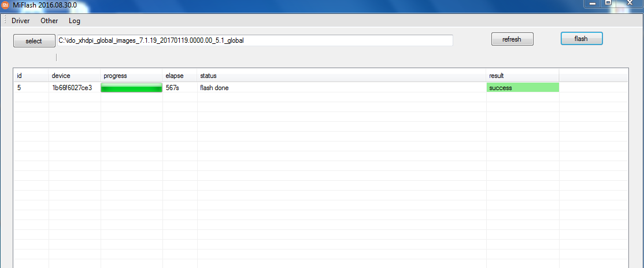Click the id column header

tap(31, 76)
